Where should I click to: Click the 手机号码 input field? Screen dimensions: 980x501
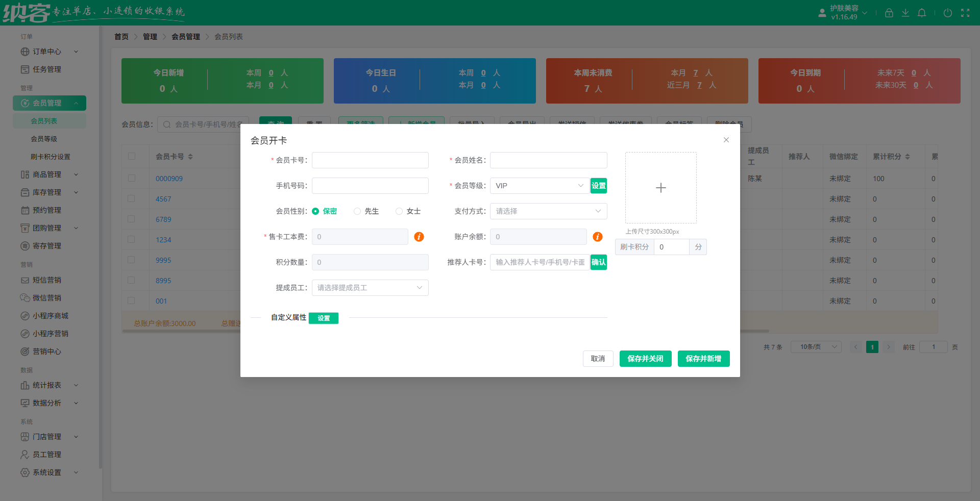tap(370, 186)
